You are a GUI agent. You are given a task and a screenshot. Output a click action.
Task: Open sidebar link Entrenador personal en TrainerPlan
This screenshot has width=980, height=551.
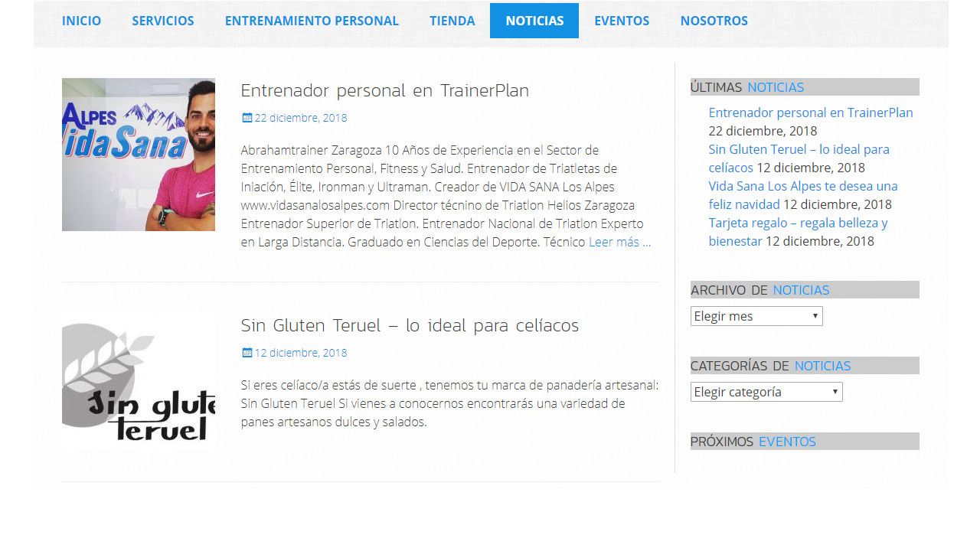pyautogui.click(x=811, y=112)
